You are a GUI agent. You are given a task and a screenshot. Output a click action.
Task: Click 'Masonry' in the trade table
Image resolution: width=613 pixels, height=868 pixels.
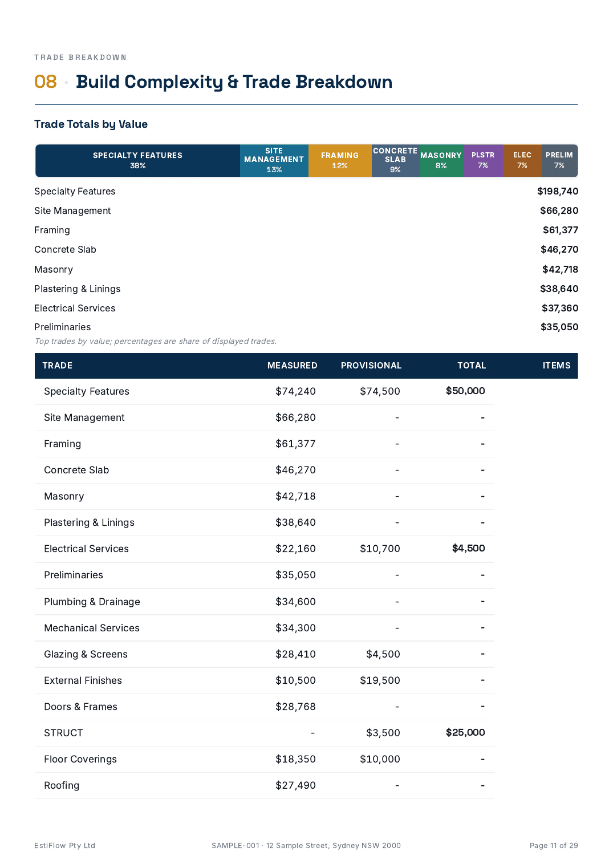(x=64, y=497)
